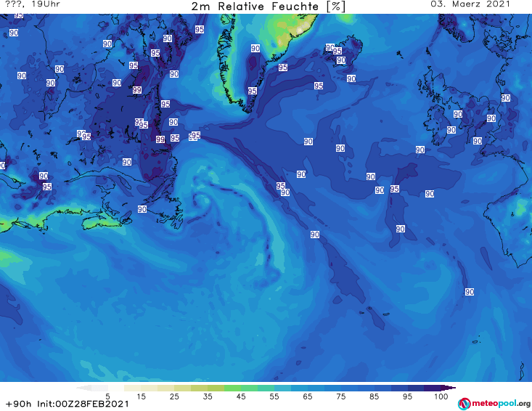Screen dimensions: 532x411
Task: Click the legend tick label '100'
Action: pyautogui.click(x=441, y=396)
